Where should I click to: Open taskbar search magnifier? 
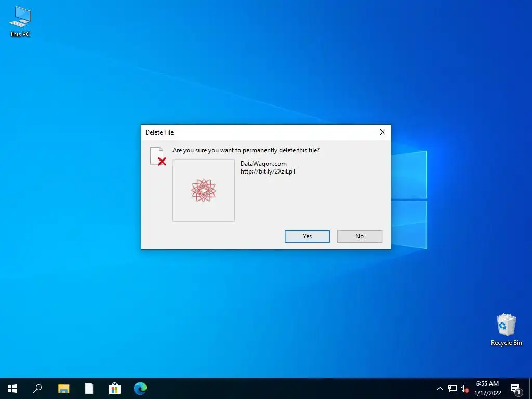point(37,389)
